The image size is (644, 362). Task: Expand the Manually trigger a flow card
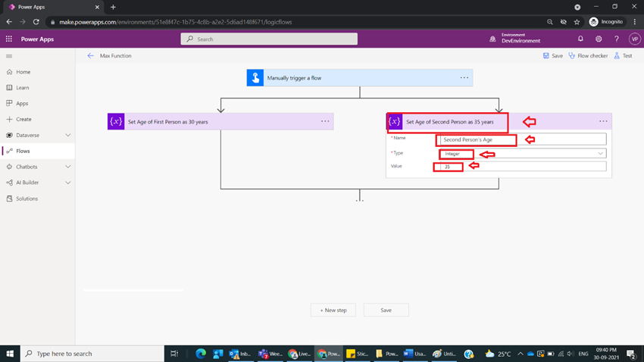[x=360, y=77]
